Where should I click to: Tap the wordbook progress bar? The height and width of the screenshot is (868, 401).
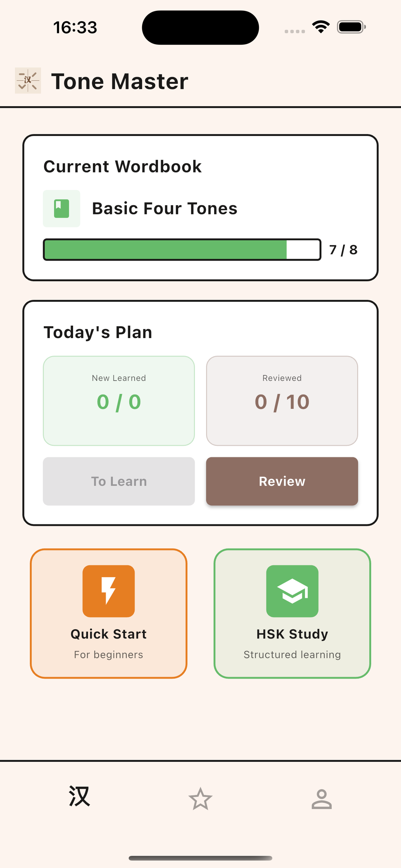coord(182,250)
